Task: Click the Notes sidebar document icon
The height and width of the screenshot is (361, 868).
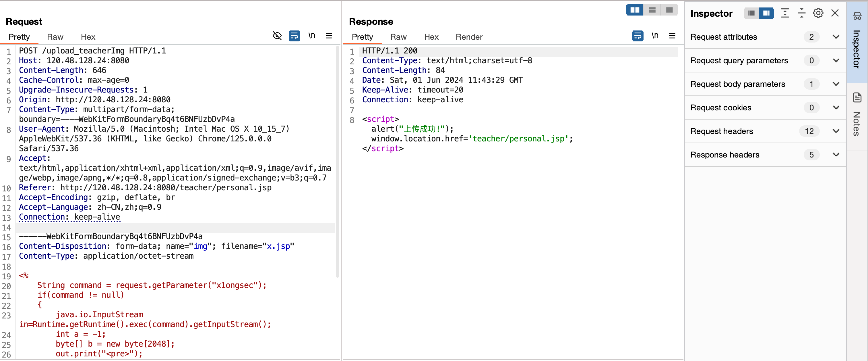Action: (x=857, y=97)
